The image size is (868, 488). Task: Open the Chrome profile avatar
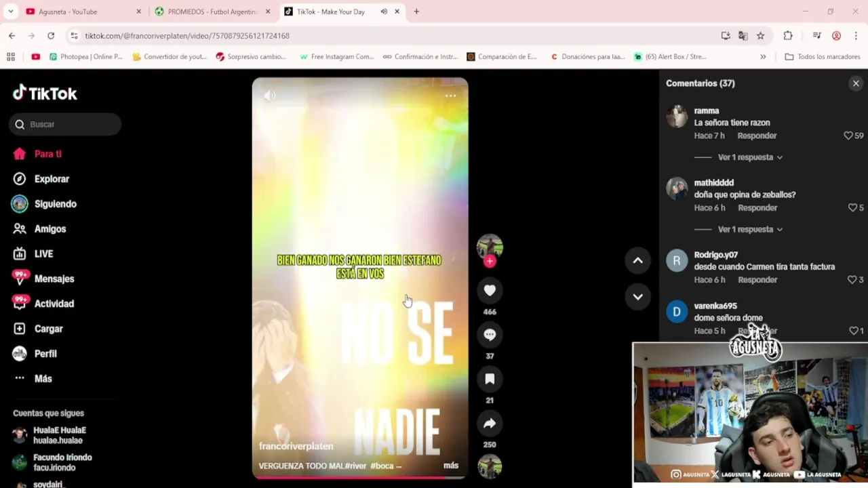pos(836,36)
